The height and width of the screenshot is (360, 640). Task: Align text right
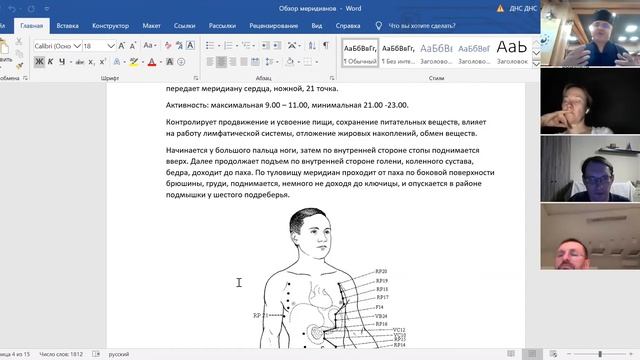pos(233,62)
